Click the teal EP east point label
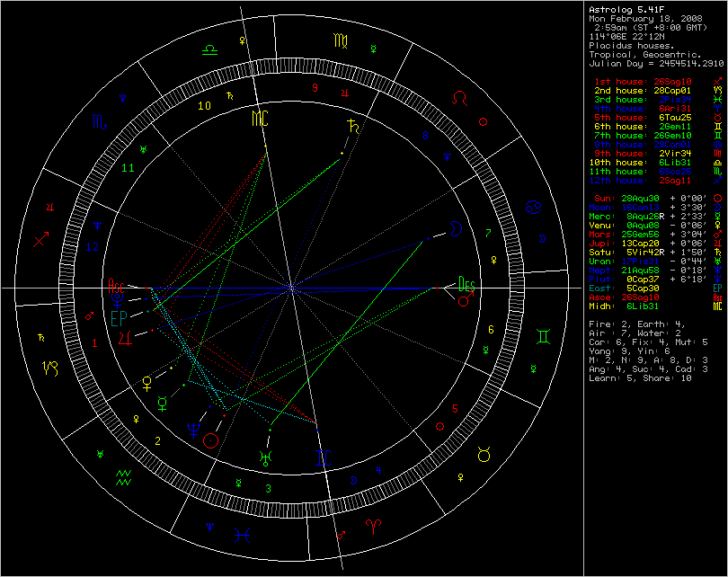The height and width of the screenshot is (577, 728). (119, 318)
